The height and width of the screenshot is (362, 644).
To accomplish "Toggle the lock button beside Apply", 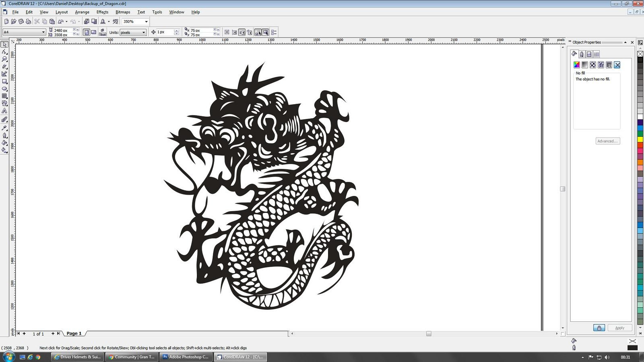I will tap(599, 328).
